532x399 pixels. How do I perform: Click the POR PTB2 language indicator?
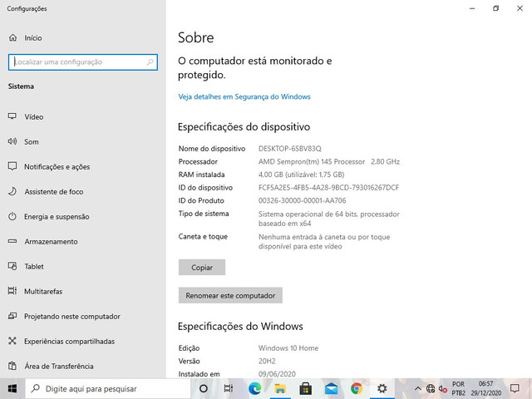pyautogui.click(x=458, y=388)
